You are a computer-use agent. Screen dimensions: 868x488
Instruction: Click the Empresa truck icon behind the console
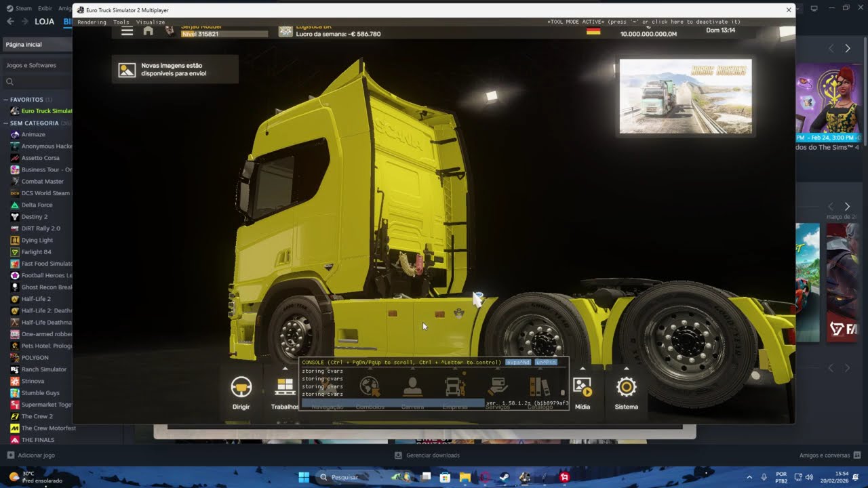455,387
